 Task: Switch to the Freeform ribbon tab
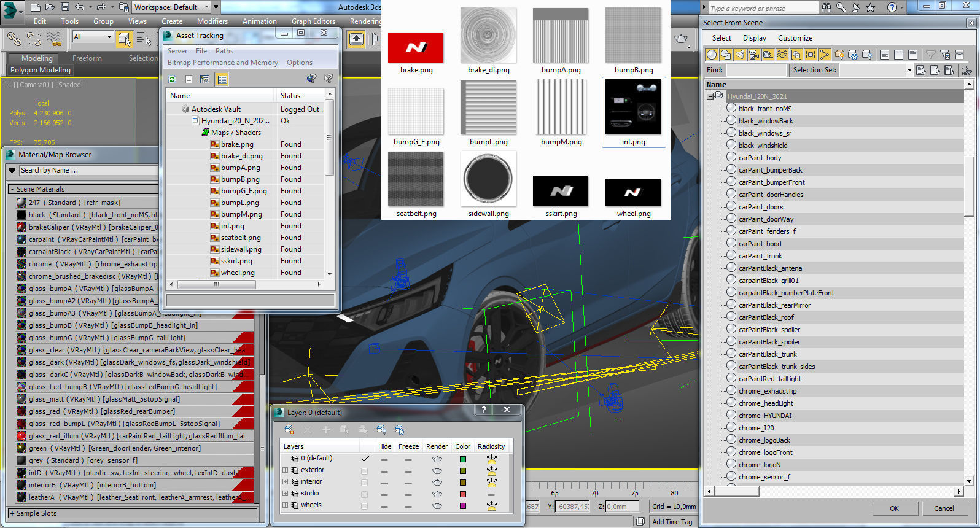click(87, 58)
